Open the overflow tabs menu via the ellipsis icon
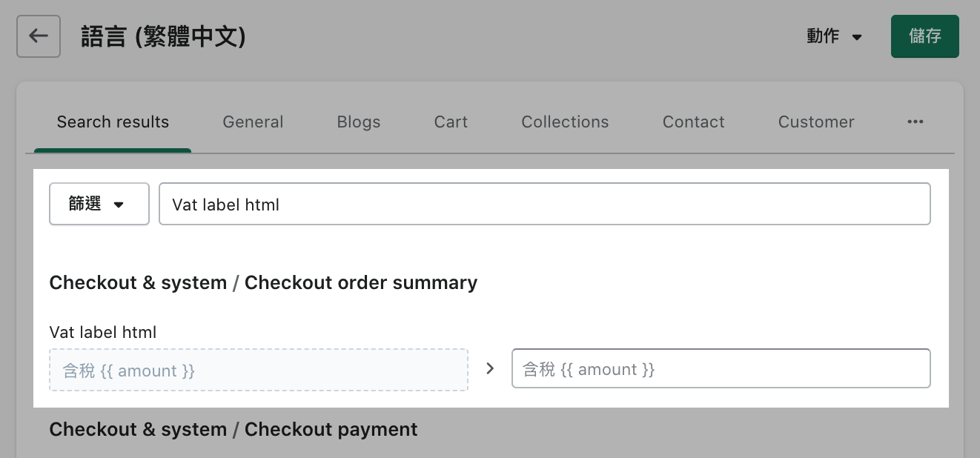Viewport: 980px width, 458px height. click(916, 122)
